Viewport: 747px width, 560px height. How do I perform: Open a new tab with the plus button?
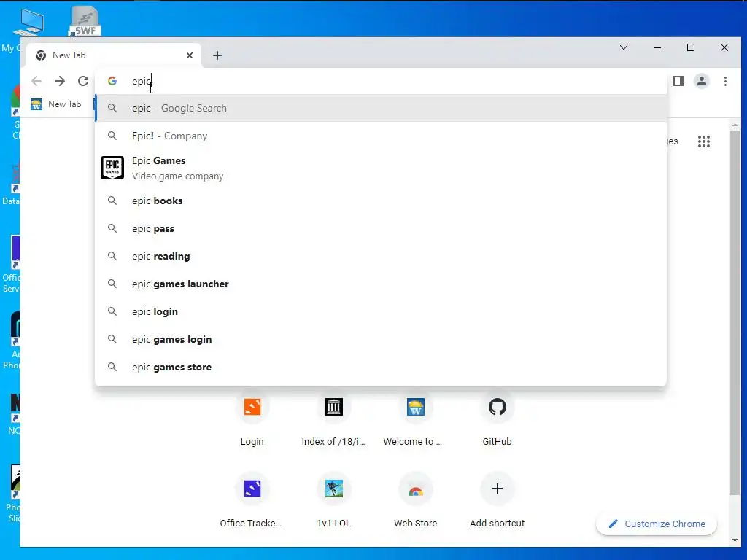click(x=217, y=55)
